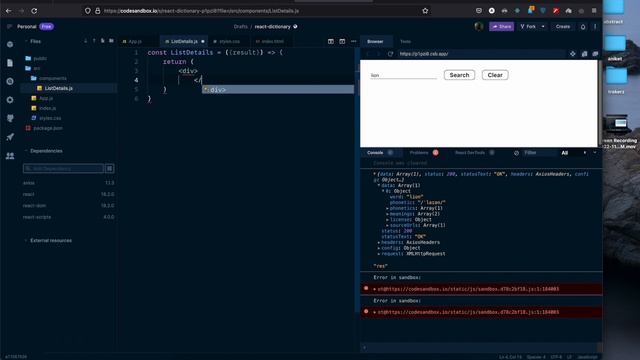This screenshot has height=360, width=640.
Task: Open the Live collaboration people icon
Action: tap(10, 156)
